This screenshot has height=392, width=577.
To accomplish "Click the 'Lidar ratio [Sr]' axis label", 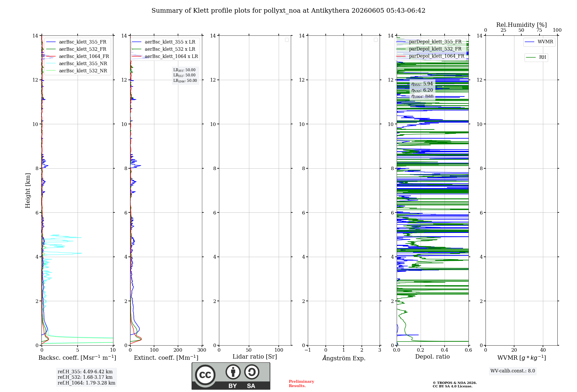I will tap(255, 357).
